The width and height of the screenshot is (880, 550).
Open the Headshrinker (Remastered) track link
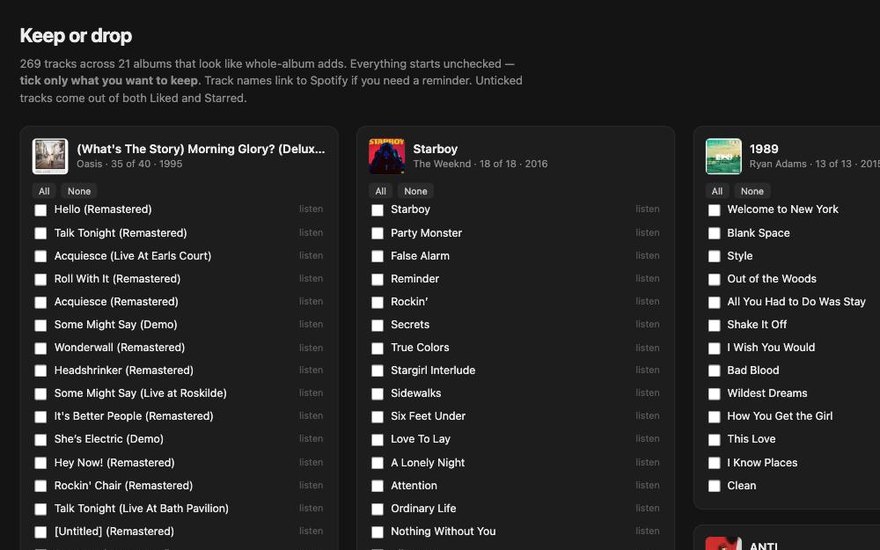[123, 370]
